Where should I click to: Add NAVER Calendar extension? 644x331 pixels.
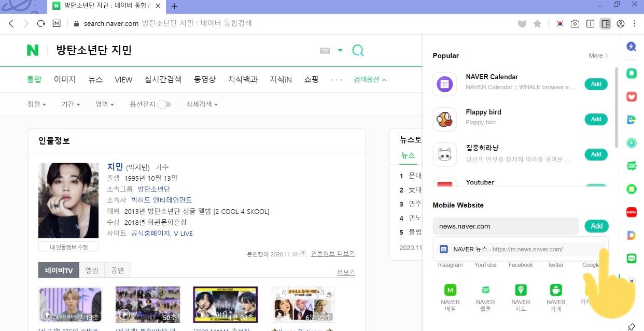point(596,84)
